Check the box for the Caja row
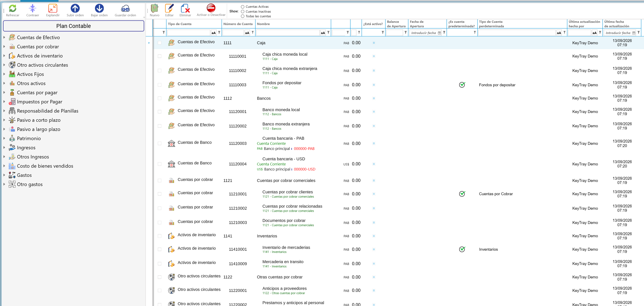 click(x=160, y=43)
